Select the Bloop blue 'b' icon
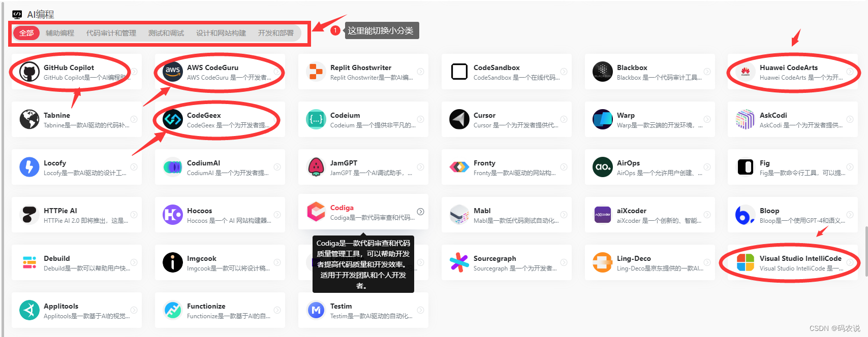This screenshot has height=337, width=868. tap(746, 215)
